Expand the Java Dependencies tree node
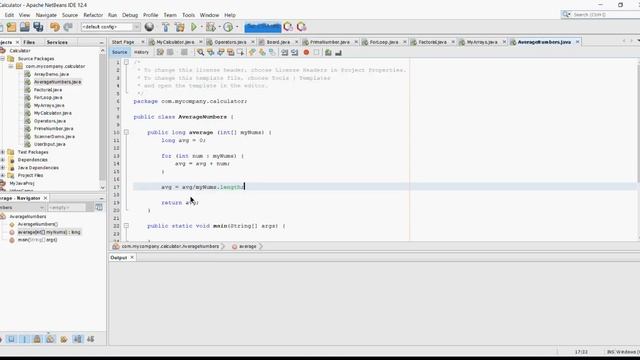640x360 pixels. tap(2, 167)
